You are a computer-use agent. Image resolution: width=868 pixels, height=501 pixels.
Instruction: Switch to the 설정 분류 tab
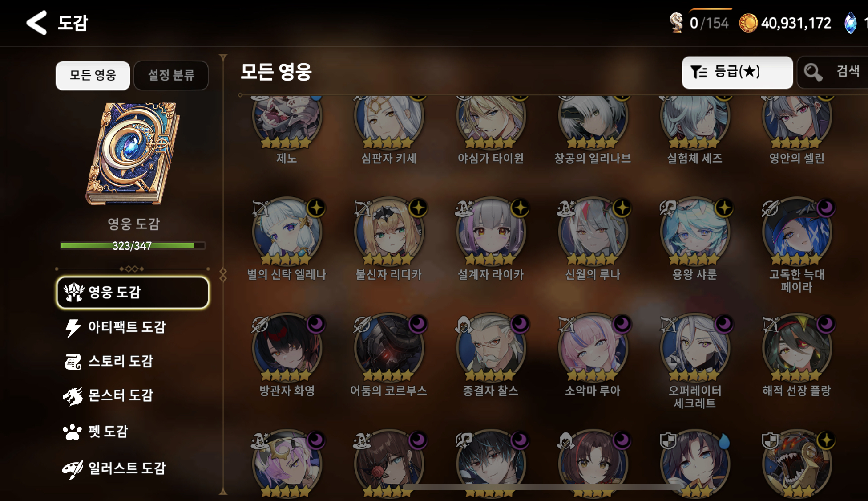(171, 75)
